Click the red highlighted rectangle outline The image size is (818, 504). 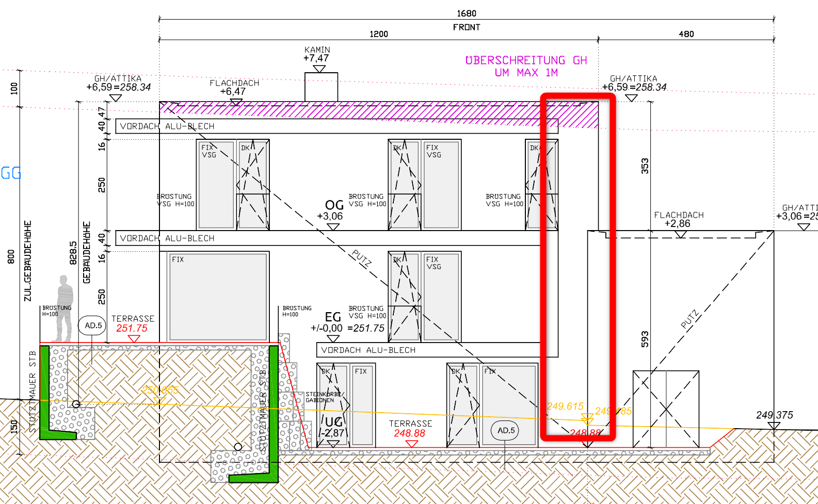click(613, 258)
